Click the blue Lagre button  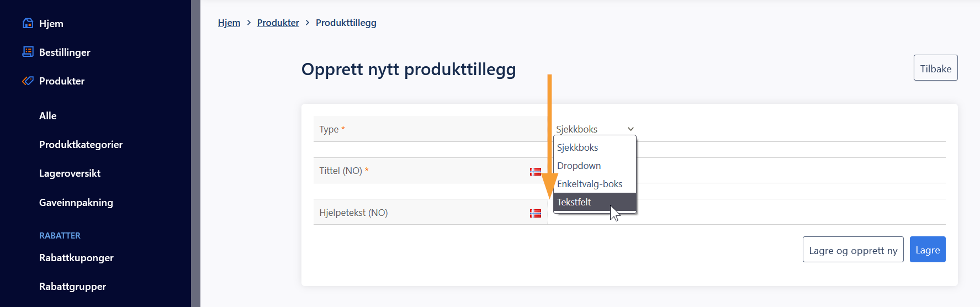pyautogui.click(x=928, y=250)
